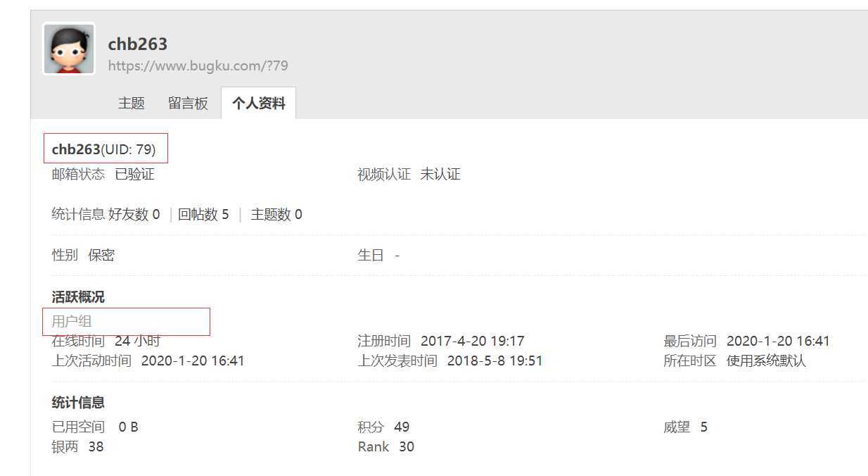The width and height of the screenshot is (868, 476).
Task: Click the 未认证 video verification status
Action: [x=440, y=174]
